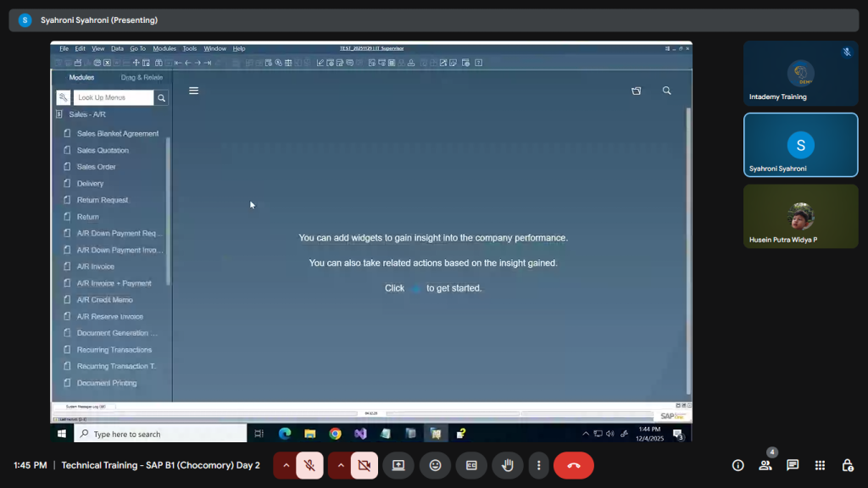Show the people list in Meet

click(765, 465)
